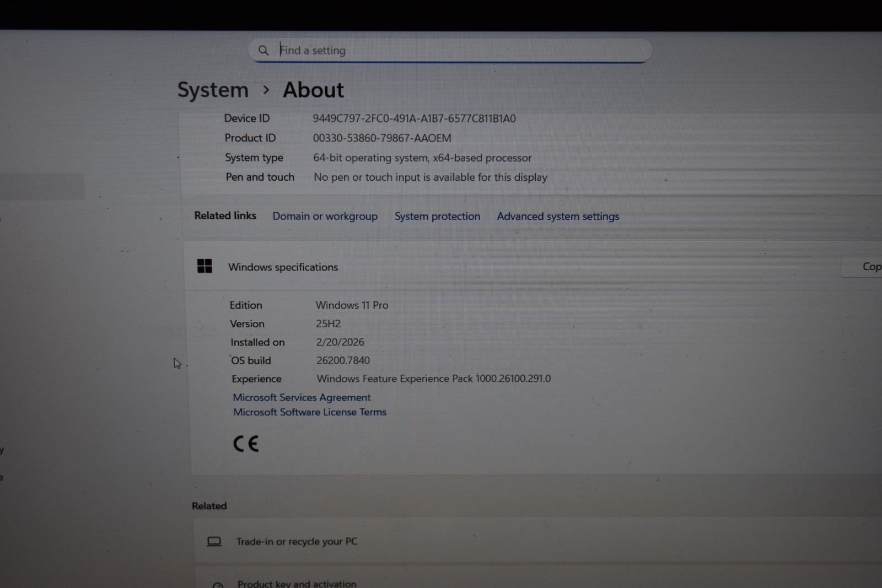This screenshot has height=588, width=882.
Task: Open System protection link
Action: (x=437, y=216)
